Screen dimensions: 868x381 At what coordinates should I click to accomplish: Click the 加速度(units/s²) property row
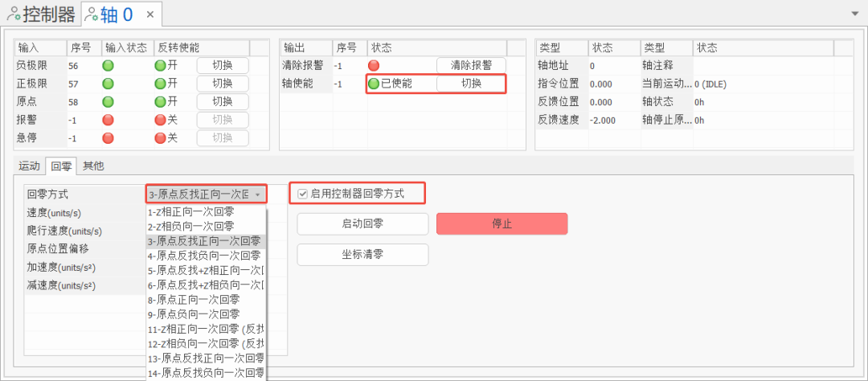pyautogui.click(x=86, y=268)
